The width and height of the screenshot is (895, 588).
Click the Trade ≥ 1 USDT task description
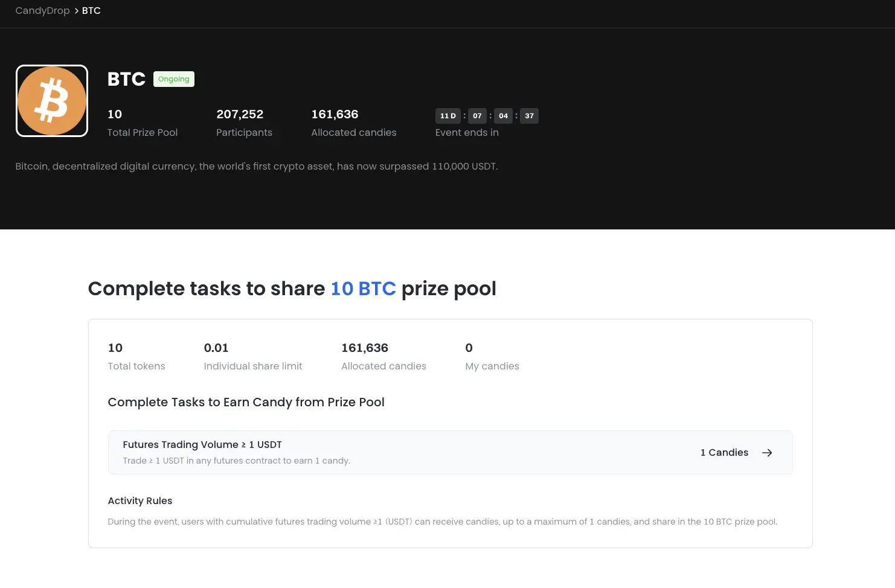click(x=236, y=461)
